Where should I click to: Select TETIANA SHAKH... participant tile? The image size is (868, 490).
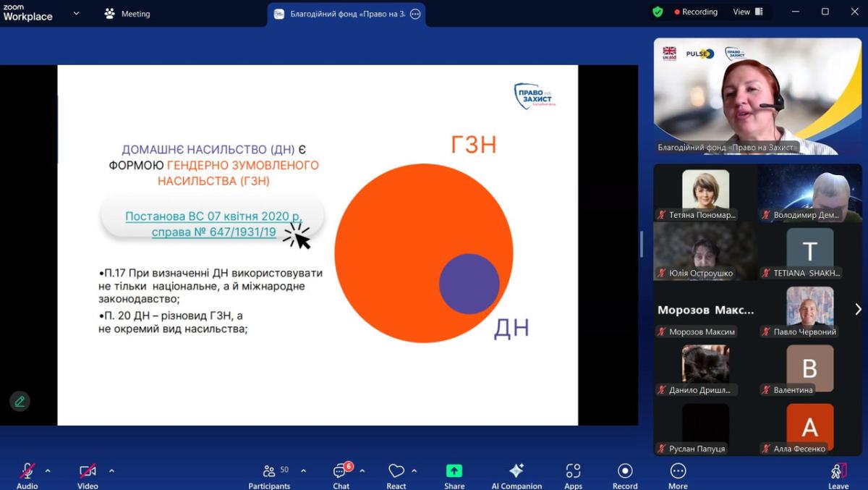point(809,251)
